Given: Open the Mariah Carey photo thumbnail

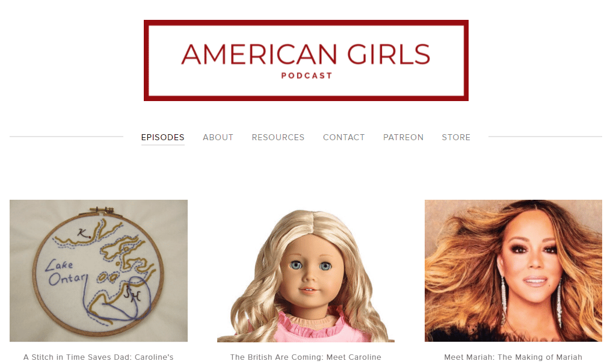Looking at the screenshot, I should point(514,271).
